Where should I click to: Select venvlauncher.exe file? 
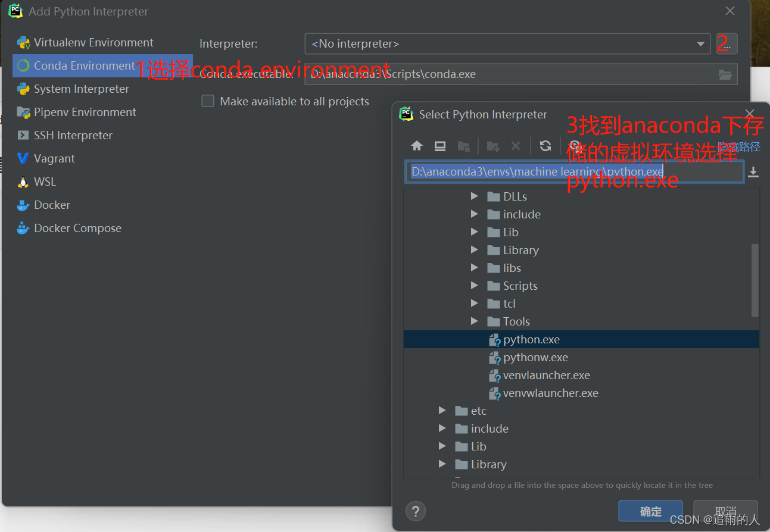point(581,375)
